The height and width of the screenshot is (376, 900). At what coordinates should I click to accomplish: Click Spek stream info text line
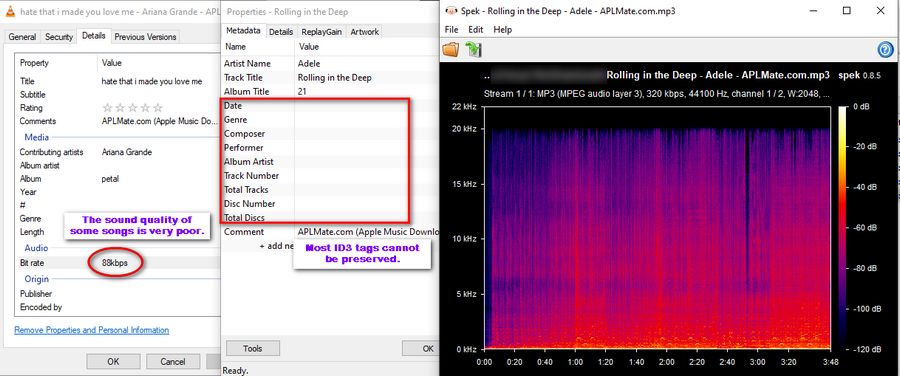tap(656, 94)
